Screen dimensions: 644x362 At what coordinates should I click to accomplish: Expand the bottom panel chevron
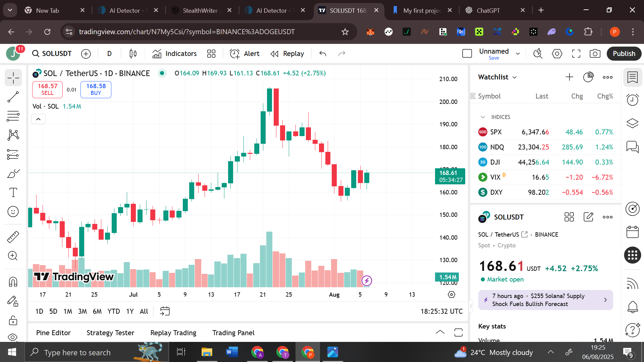pyautogui.click(x=440, y=333)
